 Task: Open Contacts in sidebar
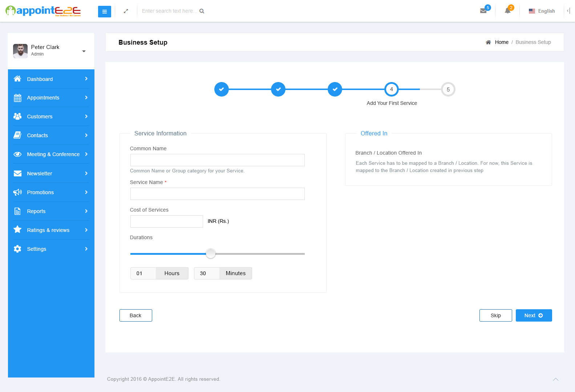pos(51,135)
